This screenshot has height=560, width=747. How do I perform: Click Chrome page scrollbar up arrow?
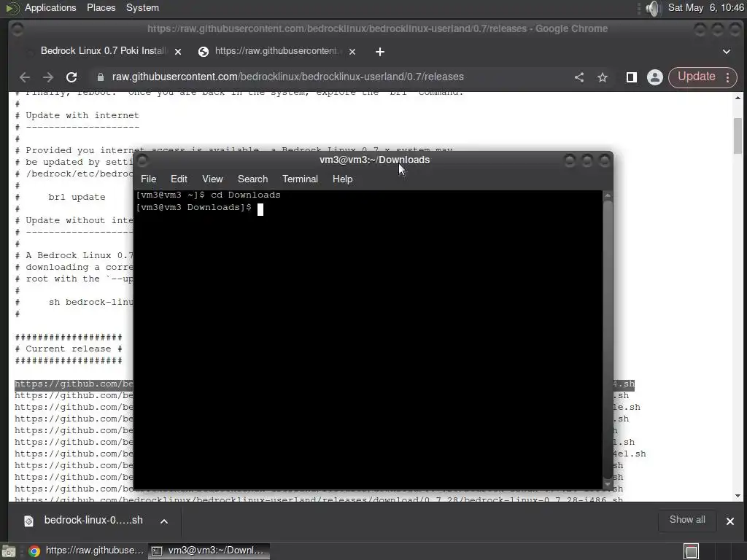coord(738,98)
